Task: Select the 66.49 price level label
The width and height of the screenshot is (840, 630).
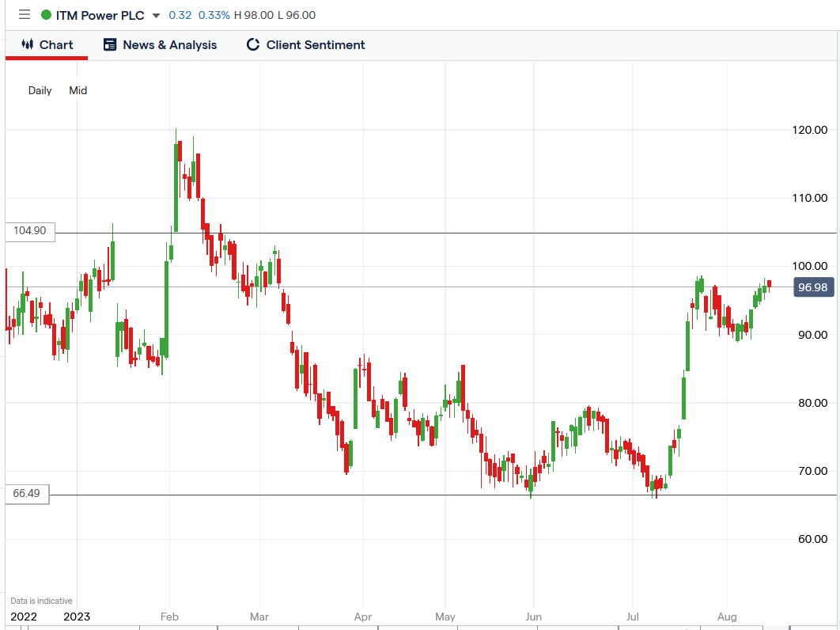Action: pyautogui.click(x=27, y=493)
